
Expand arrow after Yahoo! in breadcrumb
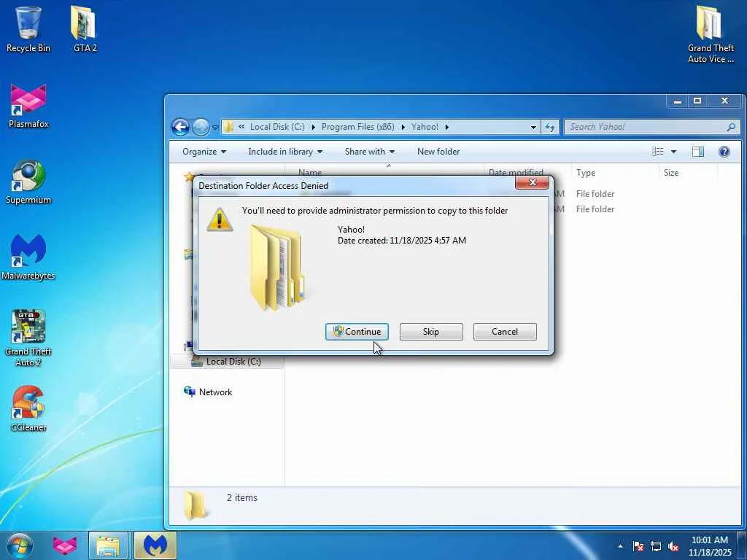[446, 127]
